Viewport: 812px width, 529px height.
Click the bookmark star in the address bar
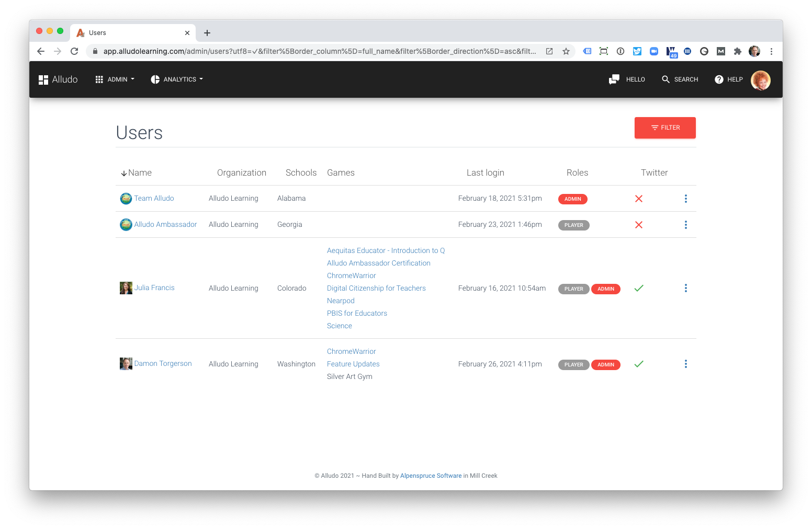(x=566, y=51)
